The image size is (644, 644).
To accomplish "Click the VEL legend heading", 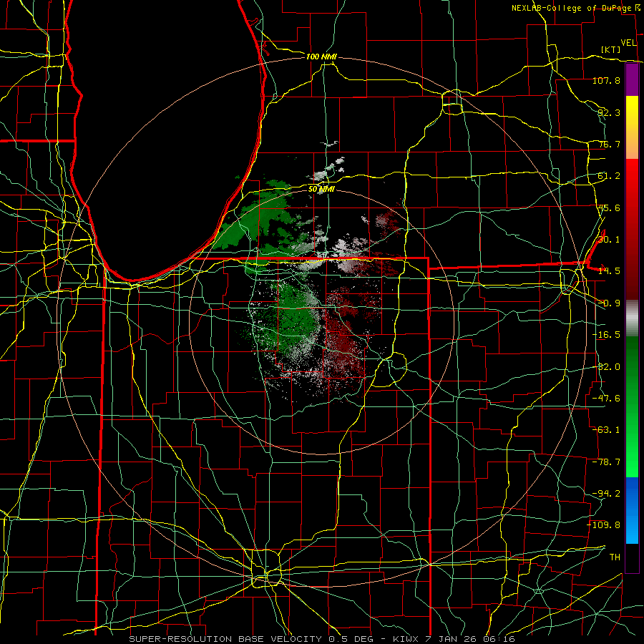I will [x=628, y=43].
